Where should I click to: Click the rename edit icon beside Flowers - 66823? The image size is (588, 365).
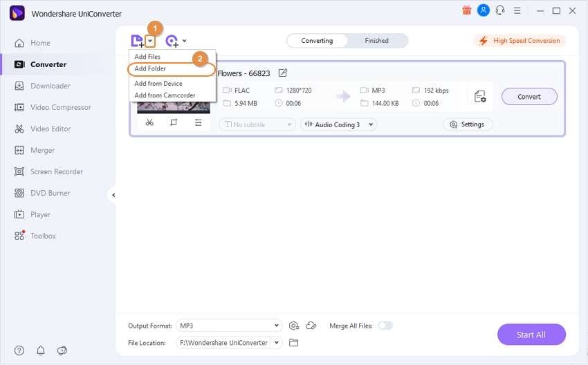pos(283,73)
